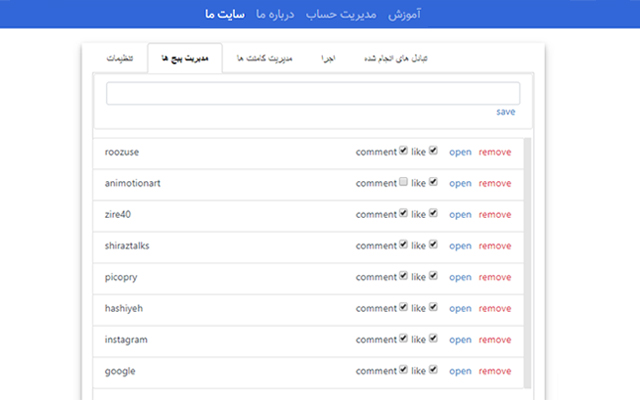Remove the instagram entry
Viewport: 640px width, 400px height.
tap(495, 340)
